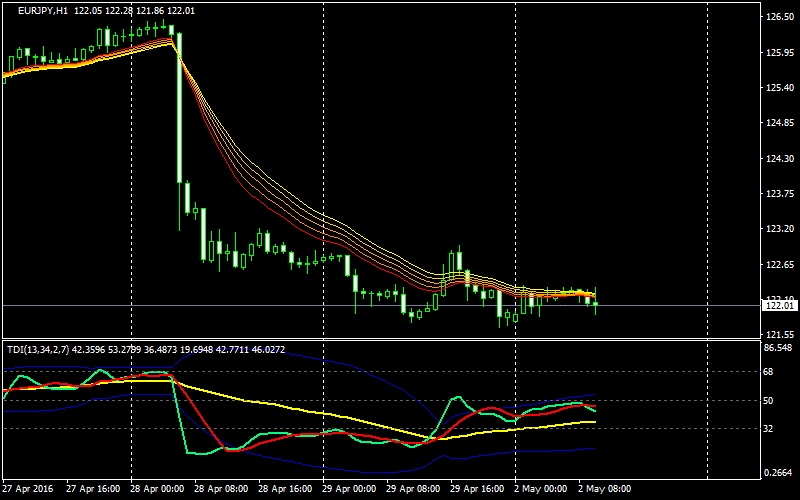This screenshot has width=800, height=500.
Task: Click the 124.30 price axis level
Action: [778, 159]
